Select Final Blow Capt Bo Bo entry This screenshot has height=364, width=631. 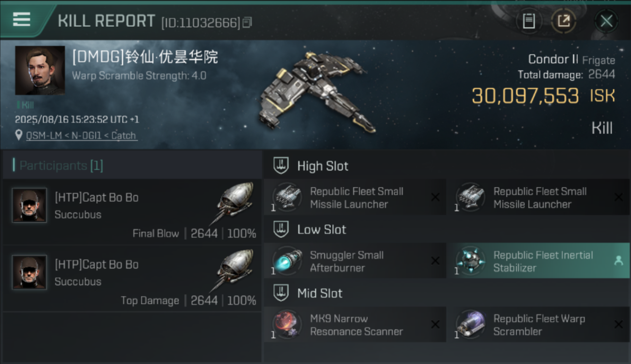(x=132, y=212)
